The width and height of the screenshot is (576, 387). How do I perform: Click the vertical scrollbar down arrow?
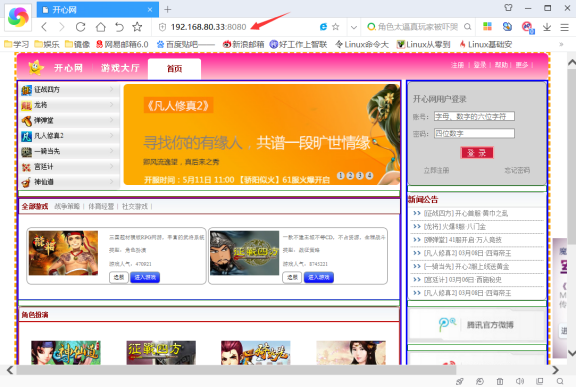[x=572, y=354]
